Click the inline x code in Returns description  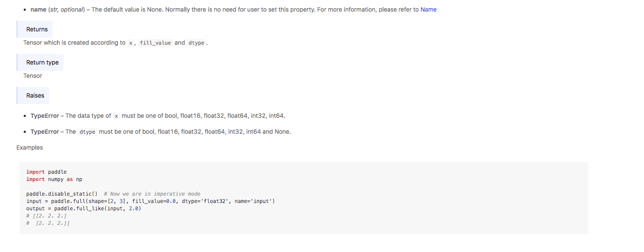coord(131,43)
